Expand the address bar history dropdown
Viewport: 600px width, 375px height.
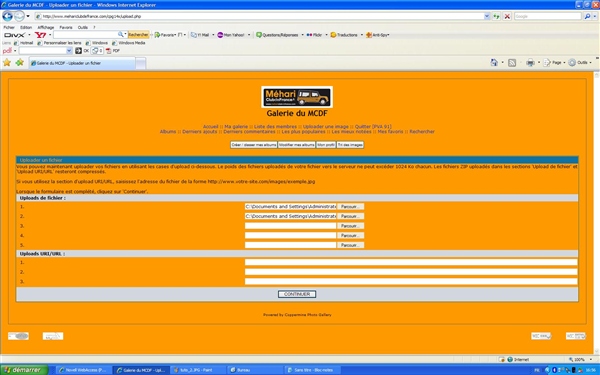(487, 16)
